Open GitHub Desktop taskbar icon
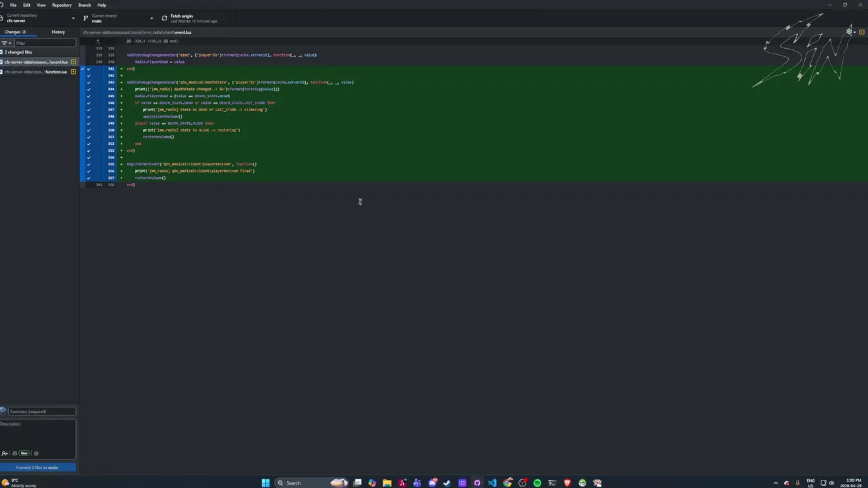The image size is (868, 488). point(477,483)
